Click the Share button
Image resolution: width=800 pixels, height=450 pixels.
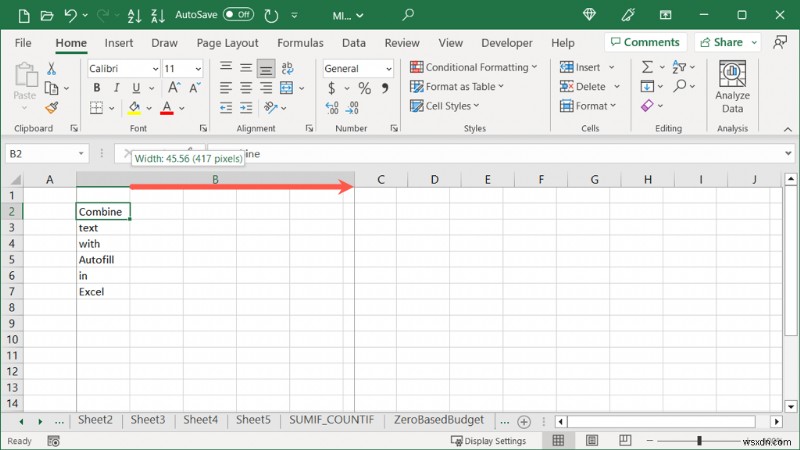tap(721, 42)
